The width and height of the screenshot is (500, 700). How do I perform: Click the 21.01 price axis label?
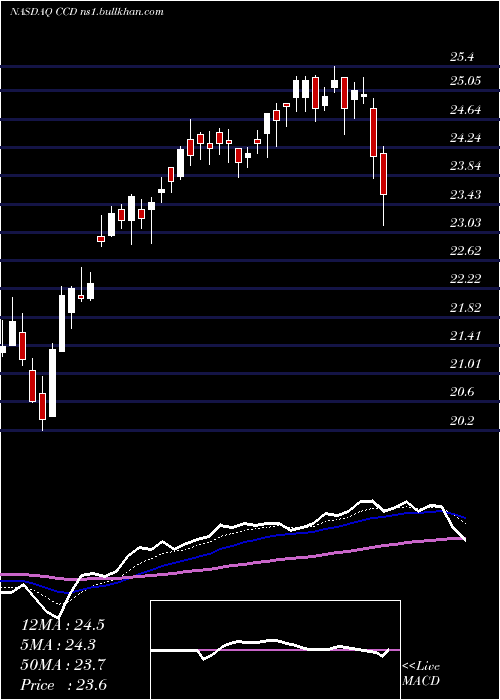click(466, 364)
